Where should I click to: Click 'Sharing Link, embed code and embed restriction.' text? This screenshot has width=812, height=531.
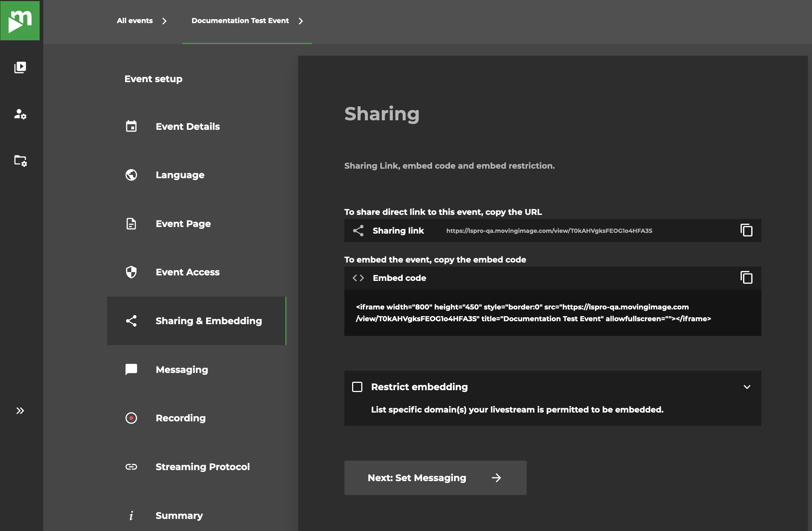[449, 166]
